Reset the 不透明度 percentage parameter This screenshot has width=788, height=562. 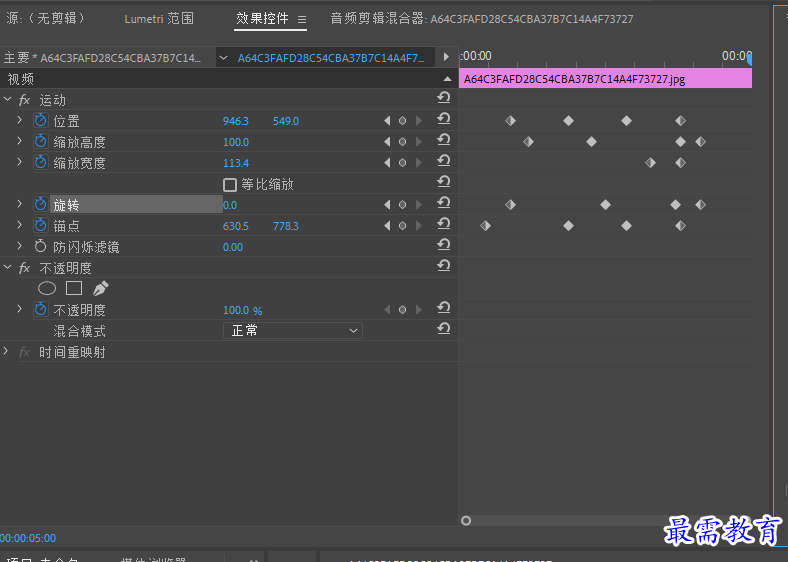pos(443,308)
